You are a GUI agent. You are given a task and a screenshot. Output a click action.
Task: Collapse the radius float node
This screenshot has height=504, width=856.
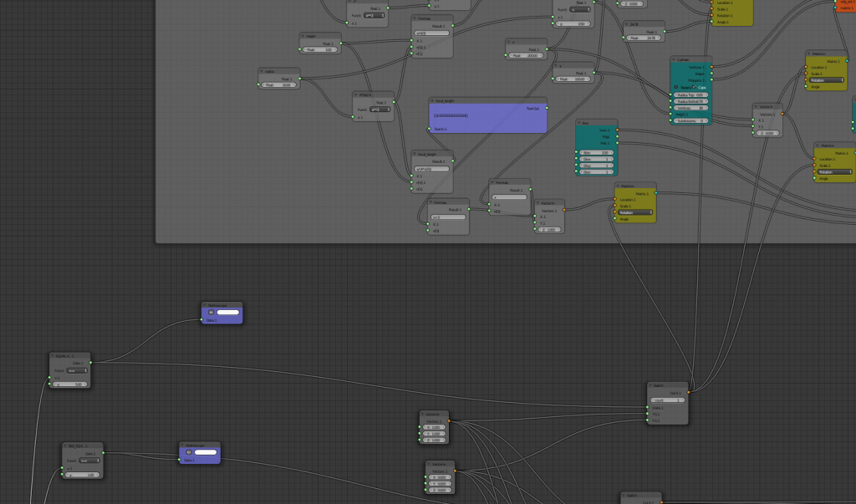[262, 71]
